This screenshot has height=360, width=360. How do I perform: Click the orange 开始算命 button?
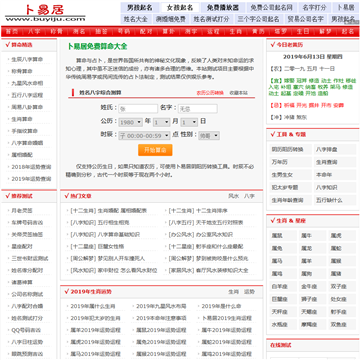tap(155, 150)
